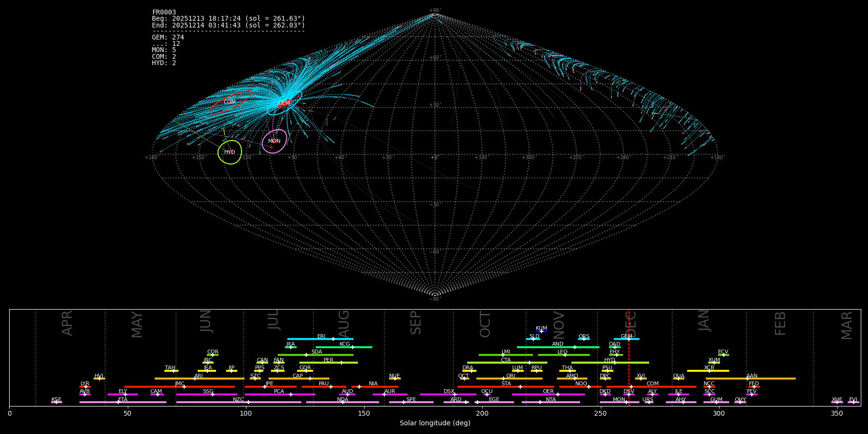Click the red dashed current solar longitude marker
868x434 pixels.
629,357
